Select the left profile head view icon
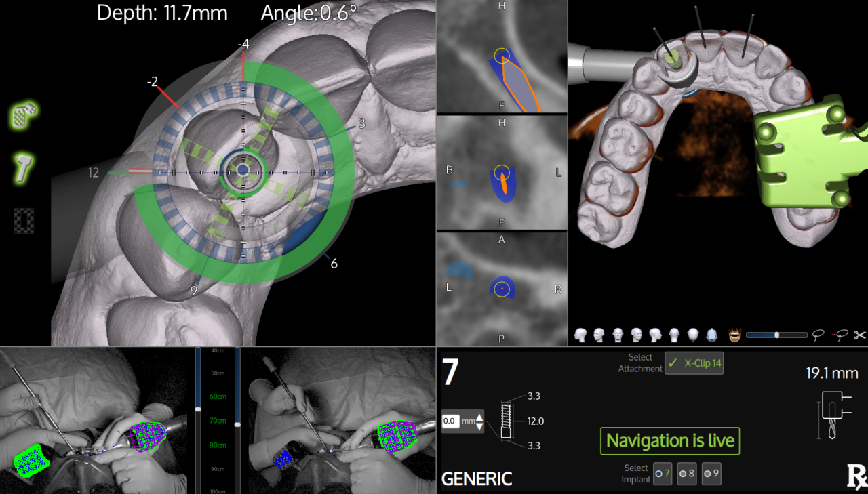868x494 pixels. tap(580, 335)
